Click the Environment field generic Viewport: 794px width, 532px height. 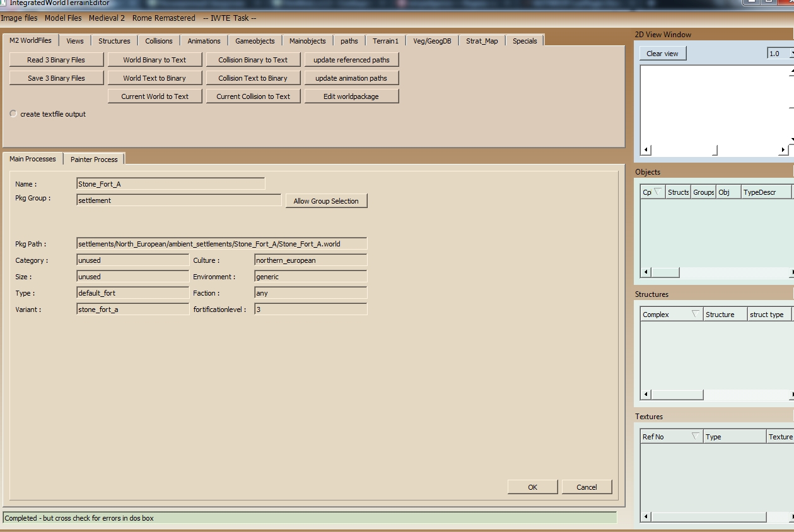310,277
